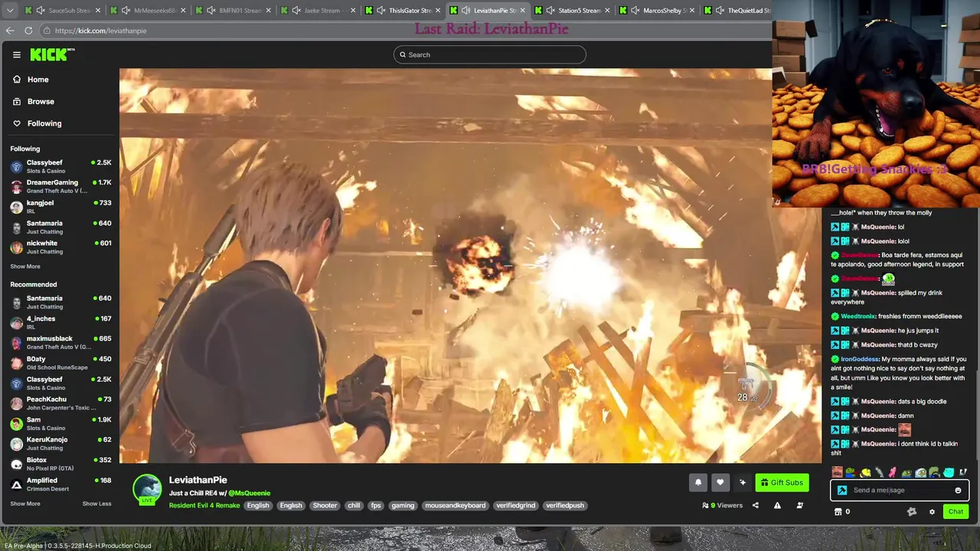The height and width of the screenshot is (551, 980).
Task: Click the shop icon below chat input
Action: click(838, 512)
